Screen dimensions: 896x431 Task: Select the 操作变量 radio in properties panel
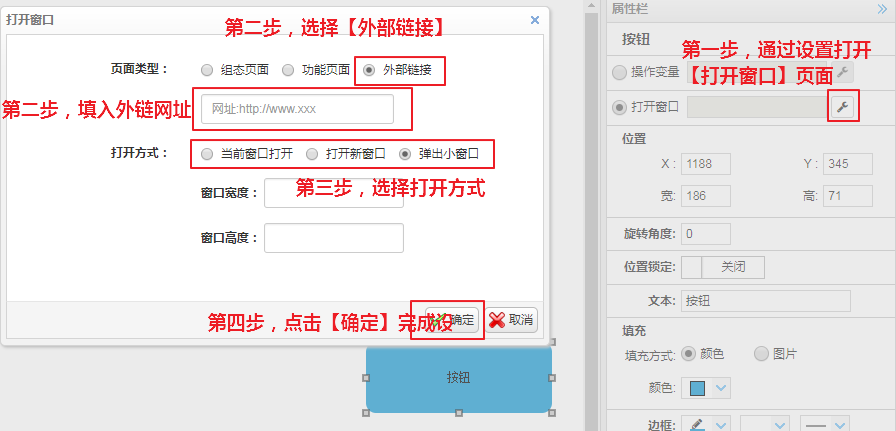(x=619, y=73)
